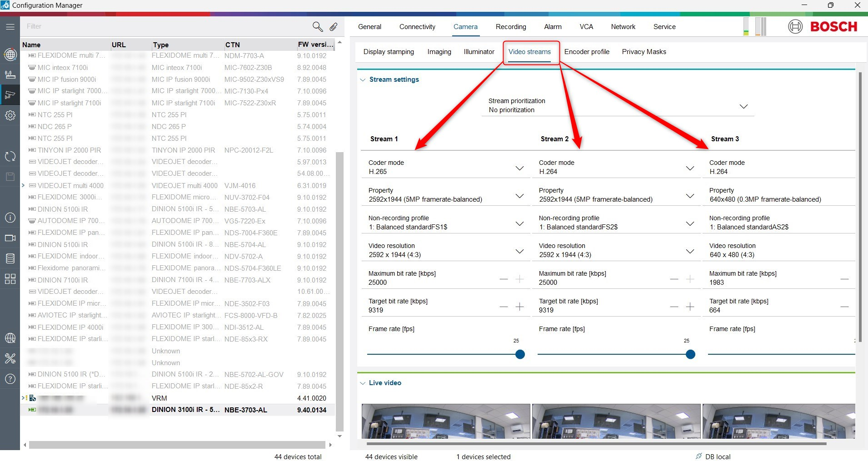Open the question mark help icon
Image resolution: width=868 pixels, height=461 pixels.
10,379
